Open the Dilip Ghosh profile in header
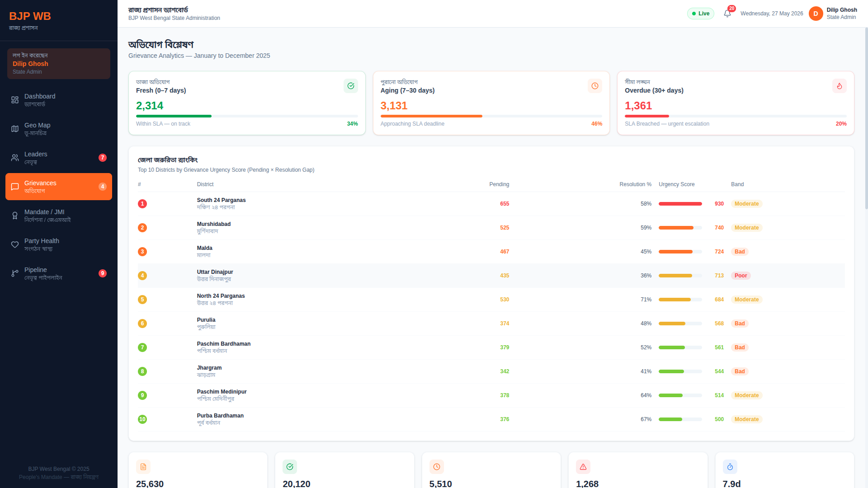 pyautogui.click(x=833, y=14)
